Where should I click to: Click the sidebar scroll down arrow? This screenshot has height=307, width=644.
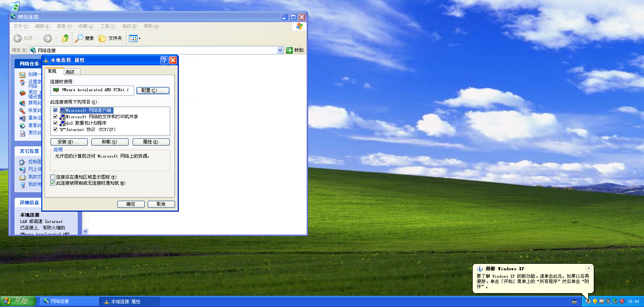(x=85, y=232)
